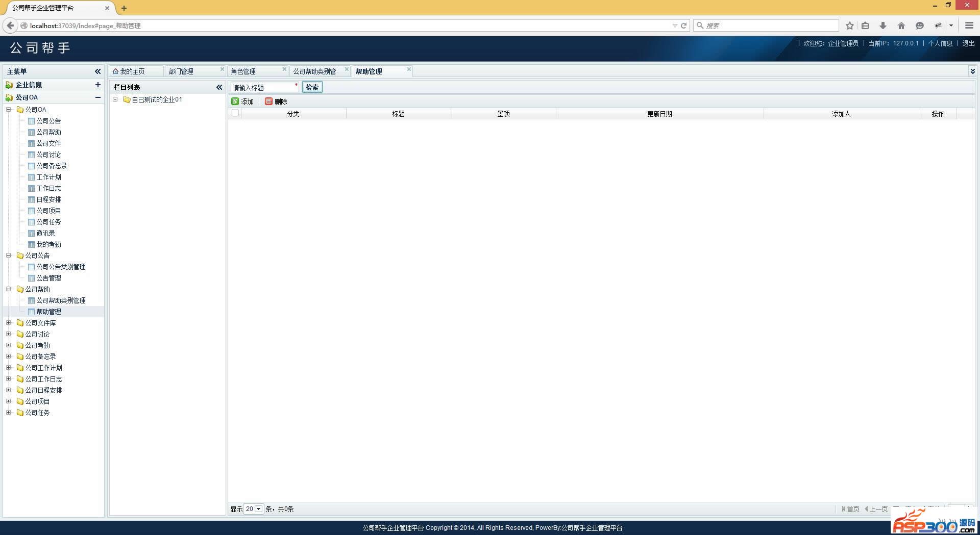Viewport: 980px width, 535px height.
Task: Open 公司公告类别管理 in the tree
Action: tap(61, 267)
